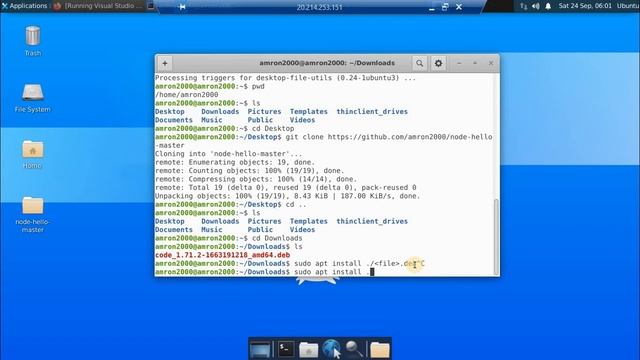Viewport: 640px width, 360px height.
Task: Open the node-hello-master folder on desktop
Action: tap(33, 214)
